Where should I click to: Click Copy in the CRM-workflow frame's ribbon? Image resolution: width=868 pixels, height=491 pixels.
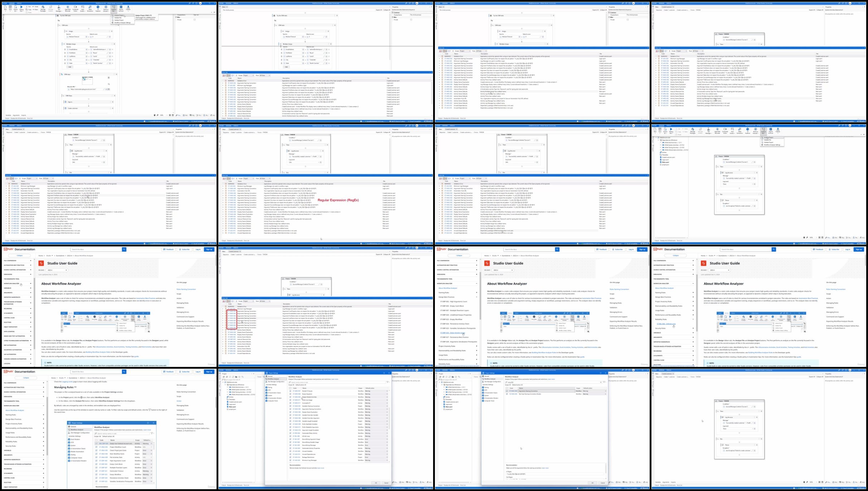(29, 10)
